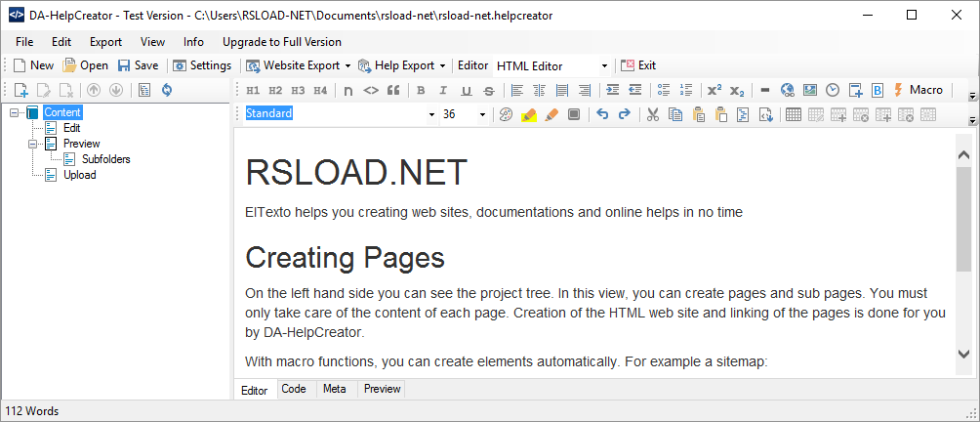Open the Export menu

(x=105, y=42)
